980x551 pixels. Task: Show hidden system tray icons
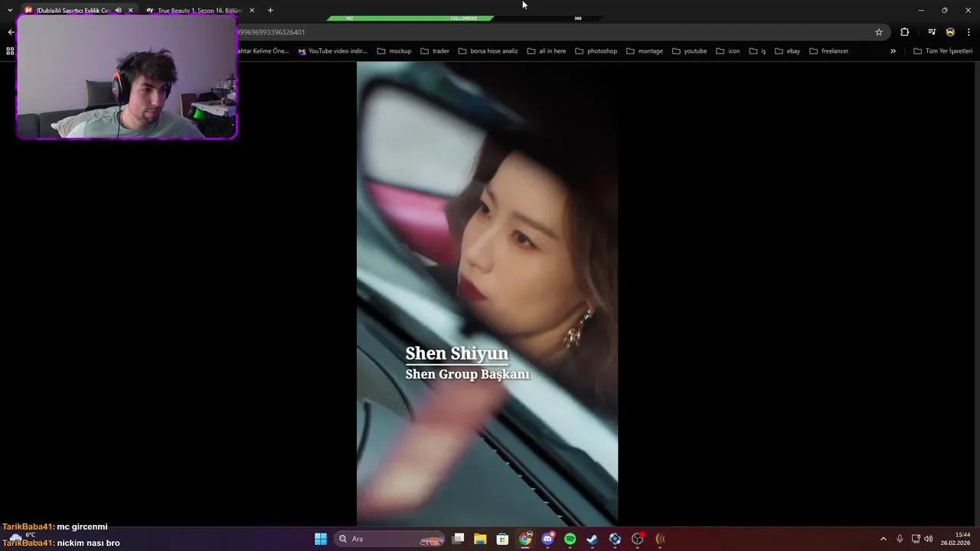[x=883, y=539]
